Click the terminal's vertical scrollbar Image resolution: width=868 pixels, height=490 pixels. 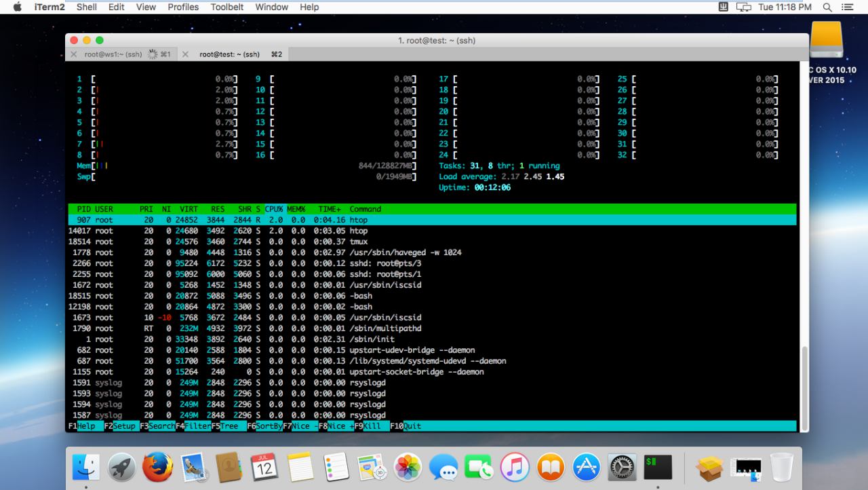[805, 387]
